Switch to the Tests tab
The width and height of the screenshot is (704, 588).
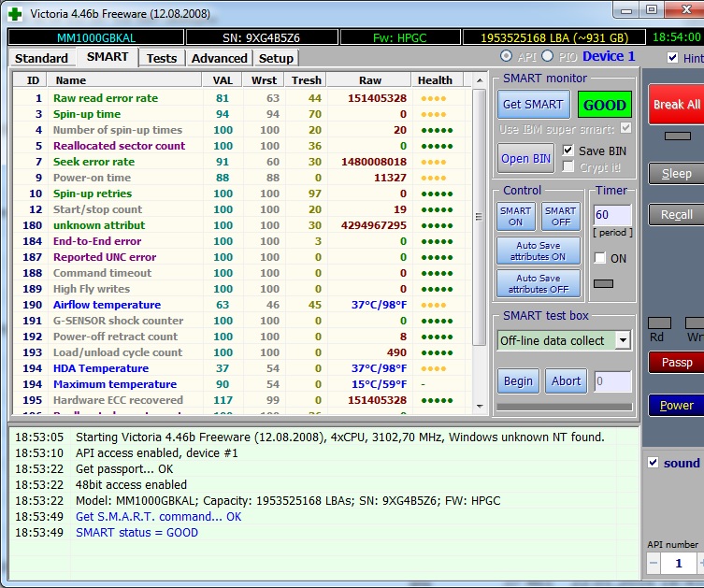(162, 58)
